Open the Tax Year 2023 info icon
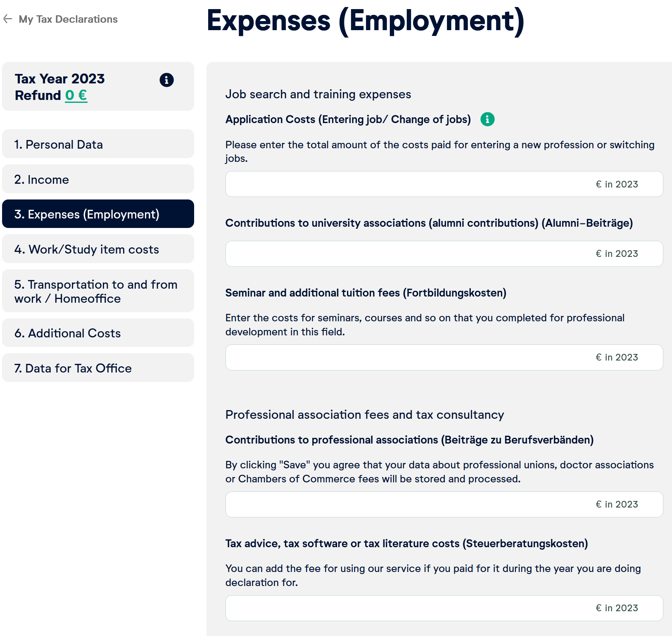 tap(166, 80)
